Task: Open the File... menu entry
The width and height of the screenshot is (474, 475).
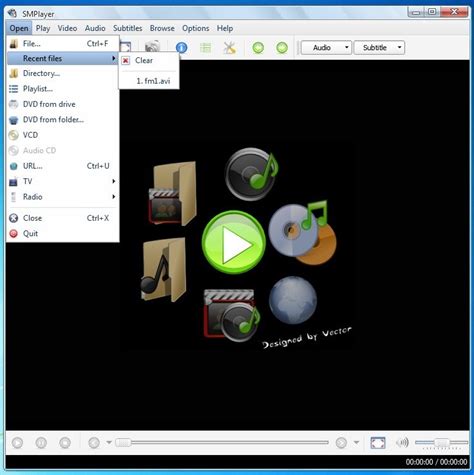Action: (63, 44)
